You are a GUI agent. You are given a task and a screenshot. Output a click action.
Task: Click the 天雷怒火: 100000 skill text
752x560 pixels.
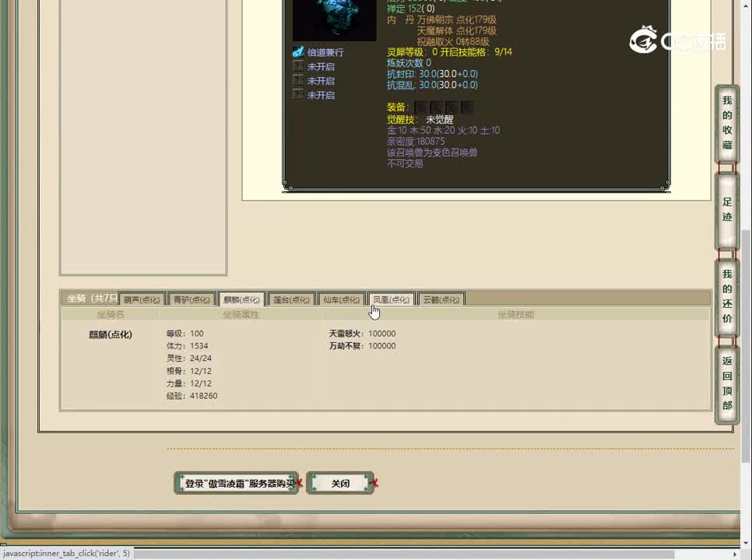362,334
